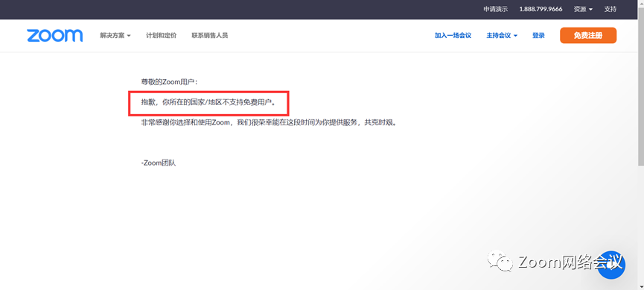Open the 计划和定价 page
Screen dimensions: 644x290
[162, 35]
